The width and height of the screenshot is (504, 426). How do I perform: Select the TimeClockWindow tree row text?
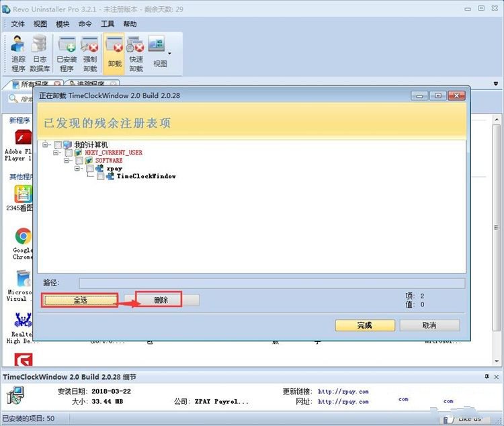coord(146,176)
